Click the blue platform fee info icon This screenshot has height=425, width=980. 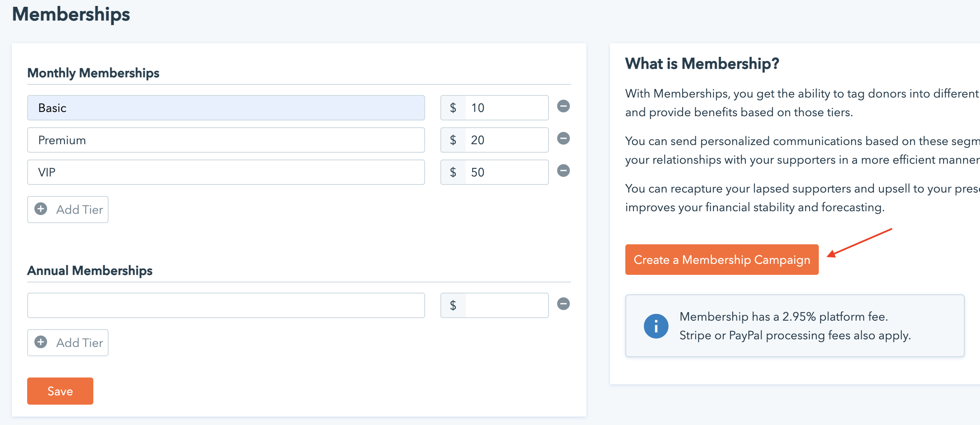click(x=656, y=326)
